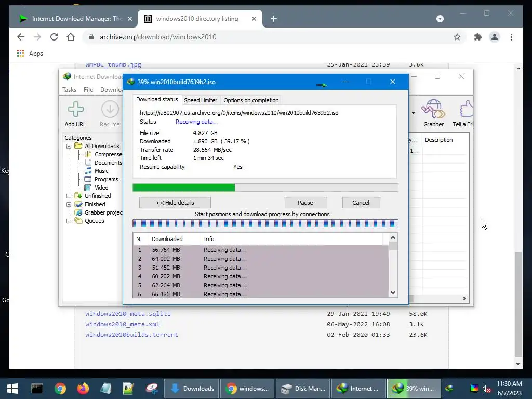Collapse the All Downloads tree node

point(69,146)
